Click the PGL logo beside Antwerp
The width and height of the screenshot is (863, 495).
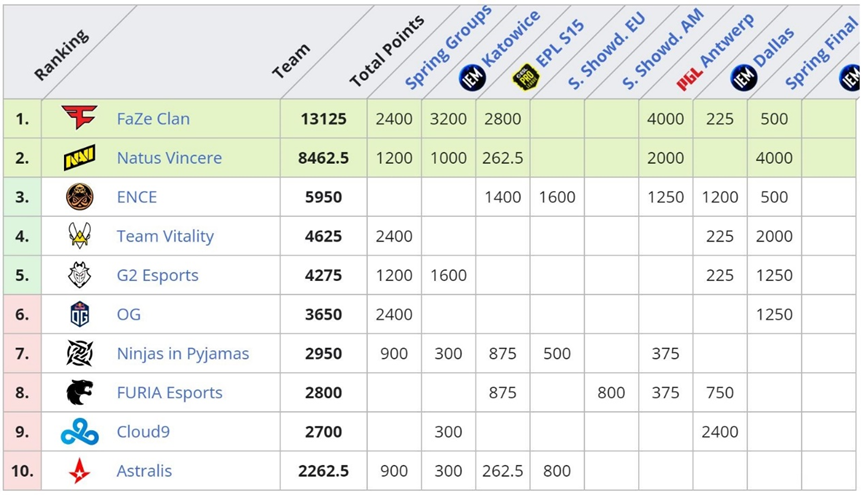coord(689,80)
